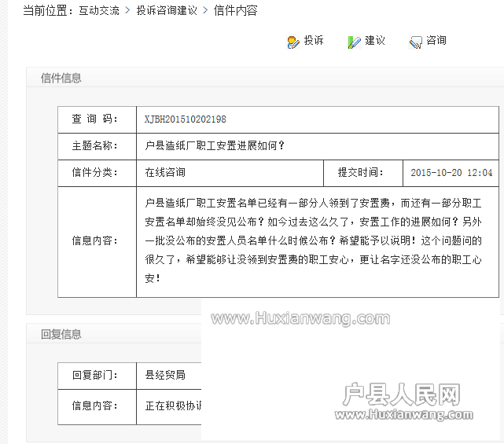Click the 建议 suggestion pencil icon
Screen dimensions: 504x444
pyautogui.click(x=354, y=42)
